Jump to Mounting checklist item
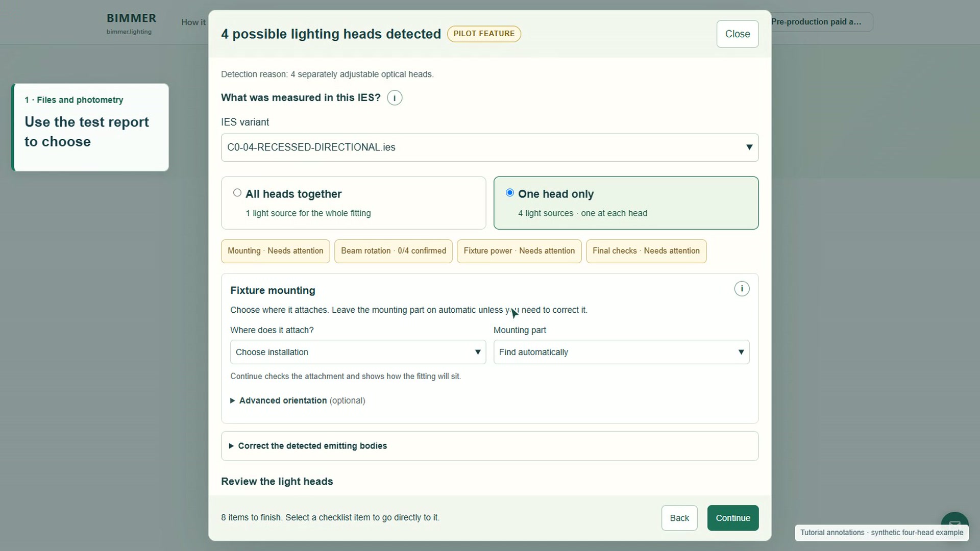Viewport: 980px width, 551px height. 275,251
